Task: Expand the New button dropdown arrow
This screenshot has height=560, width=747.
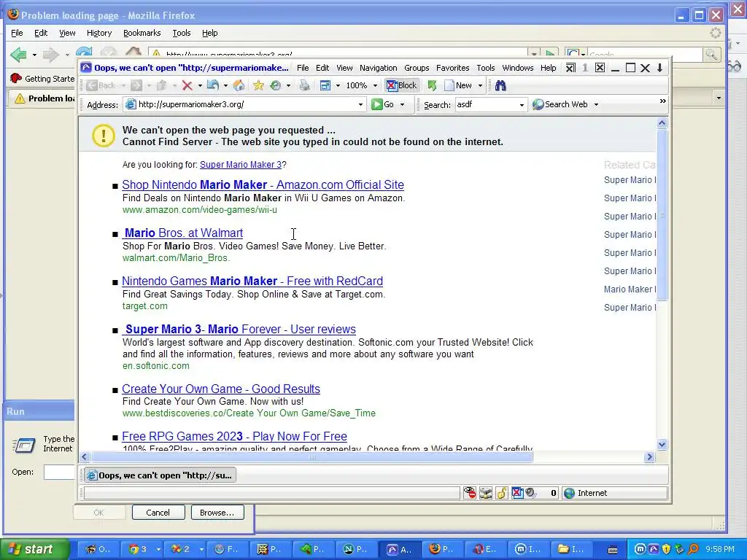Action: 480,86
